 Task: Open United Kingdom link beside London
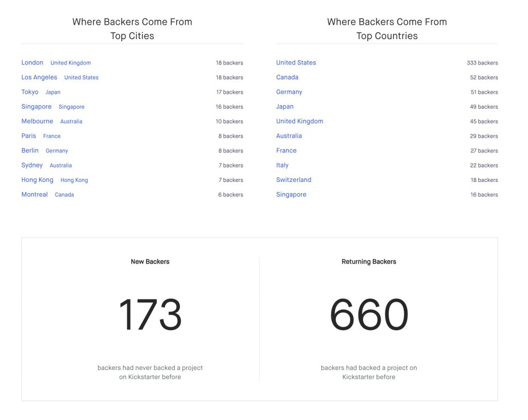[71, 63]
